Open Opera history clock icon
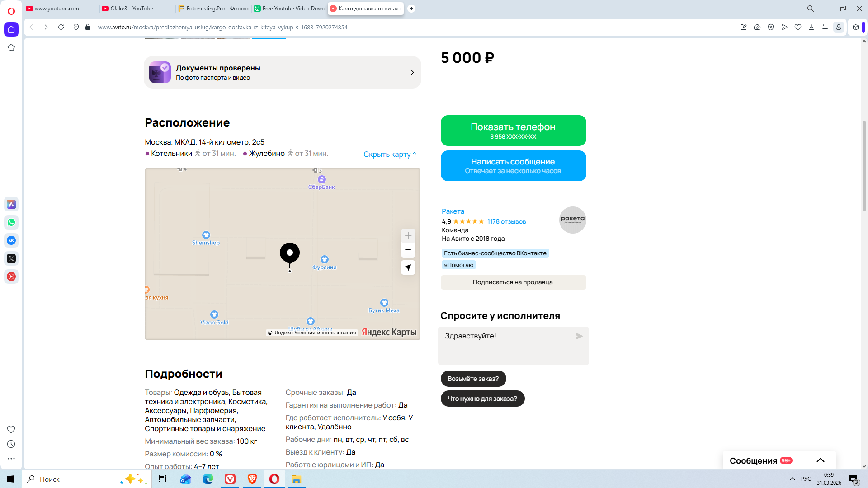Image resolution: width=868 pixels, height=488 pixels. (11, 444)
